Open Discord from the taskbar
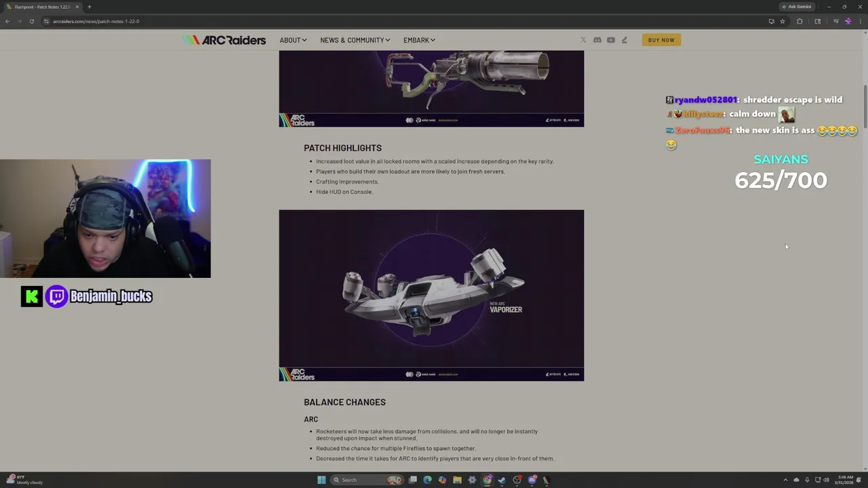 click(x=532, y=480)
